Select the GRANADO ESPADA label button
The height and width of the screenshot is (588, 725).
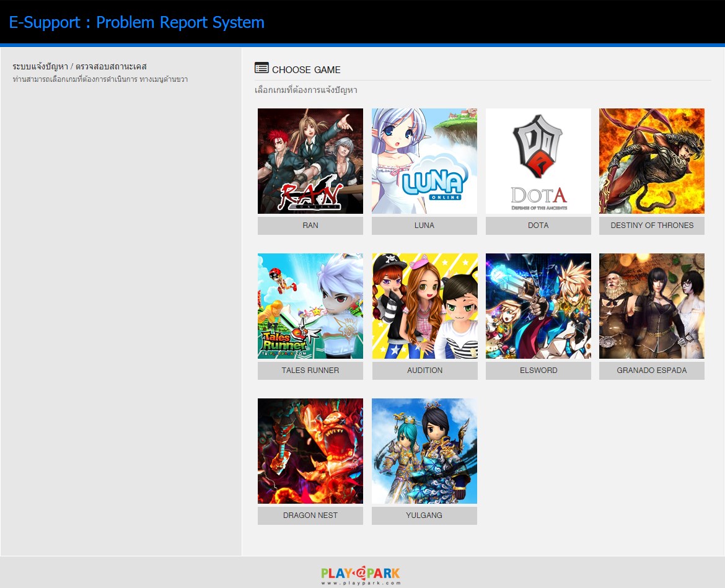pyautogui.click(x=652, y=371)
